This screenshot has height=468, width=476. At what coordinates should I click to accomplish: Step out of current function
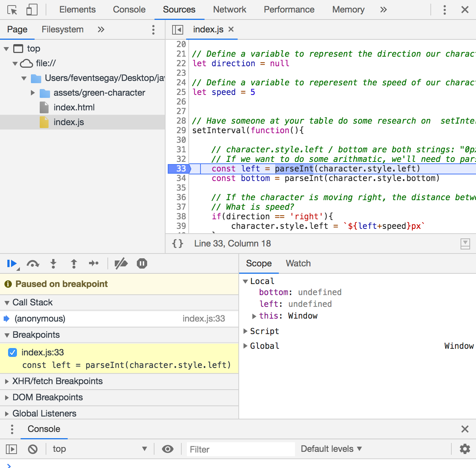tap(74, 263)
